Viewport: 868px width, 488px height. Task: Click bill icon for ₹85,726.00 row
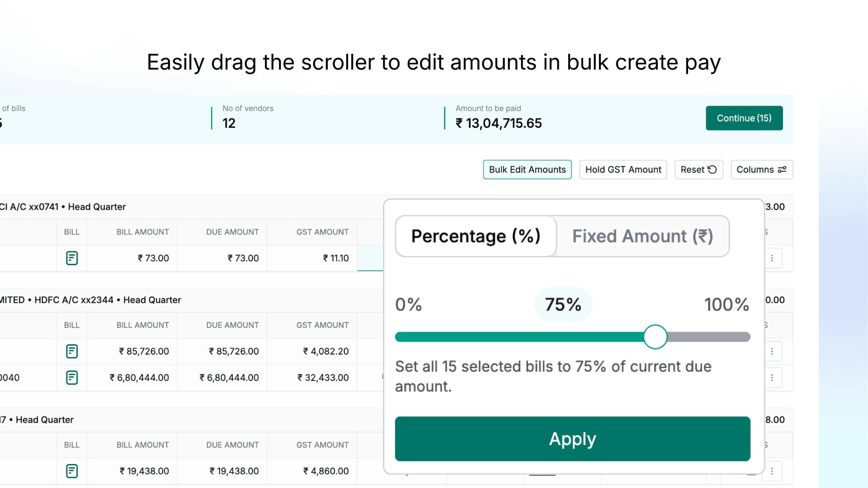click(x=72, y=351)
